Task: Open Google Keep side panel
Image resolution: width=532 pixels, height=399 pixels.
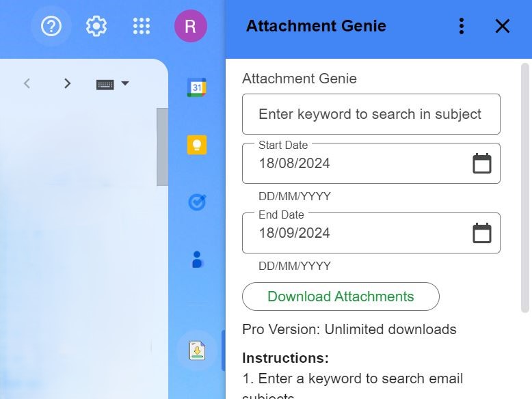Action: pos(197,145)
